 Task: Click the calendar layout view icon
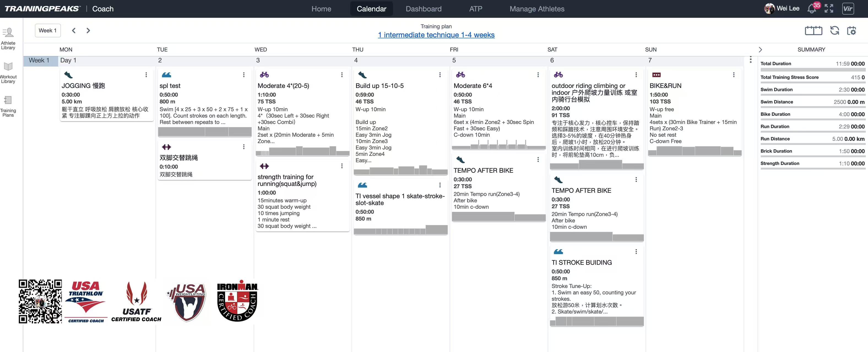(813, 31)
